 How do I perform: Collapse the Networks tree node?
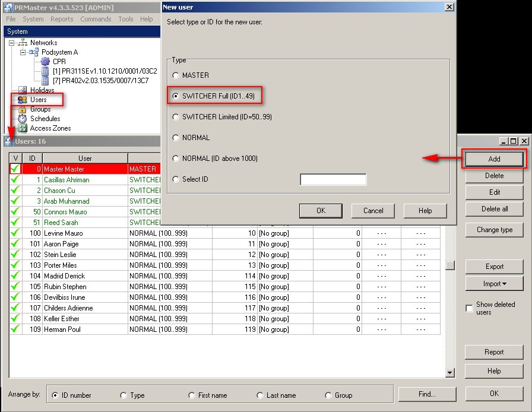(12, 43)
